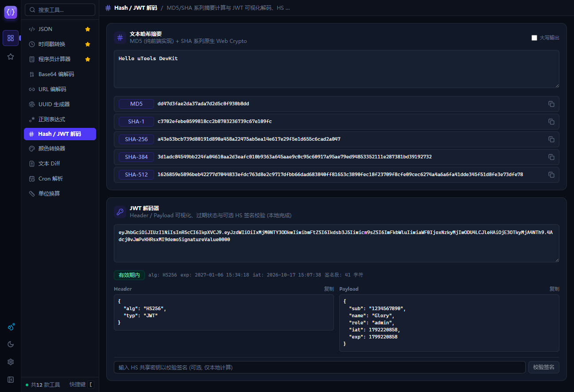The width and height of the screenshot is (574, 392).
Task: Copy the Payload JSON with 复制
Action: point(554,289)
